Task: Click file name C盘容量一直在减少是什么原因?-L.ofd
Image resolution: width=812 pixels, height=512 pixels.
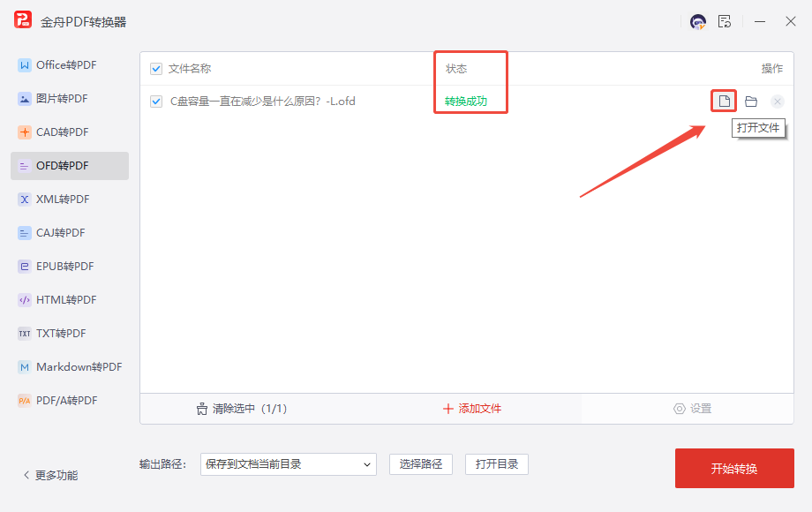Action: (262, 102)
